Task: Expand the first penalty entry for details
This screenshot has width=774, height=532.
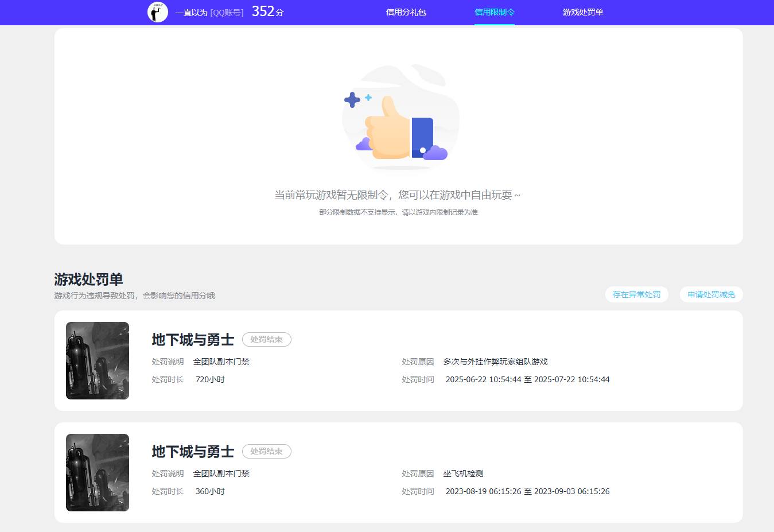Action: tap(398, 360)
